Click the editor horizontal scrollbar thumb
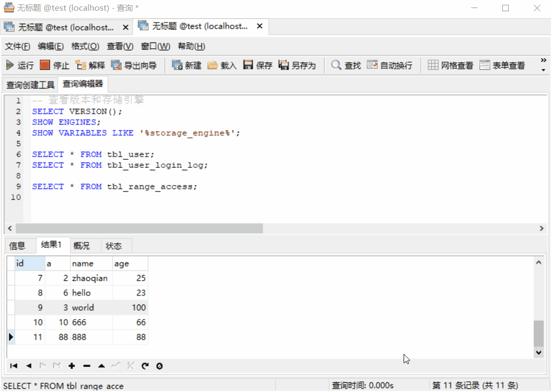The width and height of the screenshot is (551, 392). click(139, 228)
